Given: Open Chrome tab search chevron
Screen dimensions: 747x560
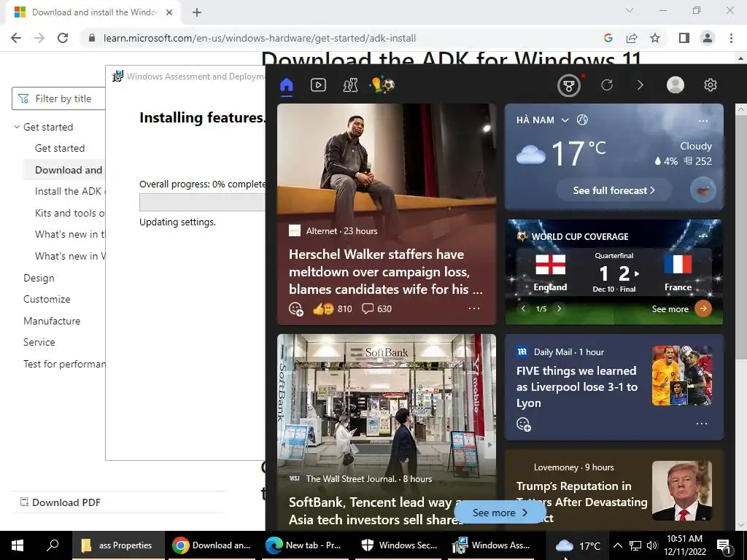Looking at the screenshot, I should pos(630,10).
